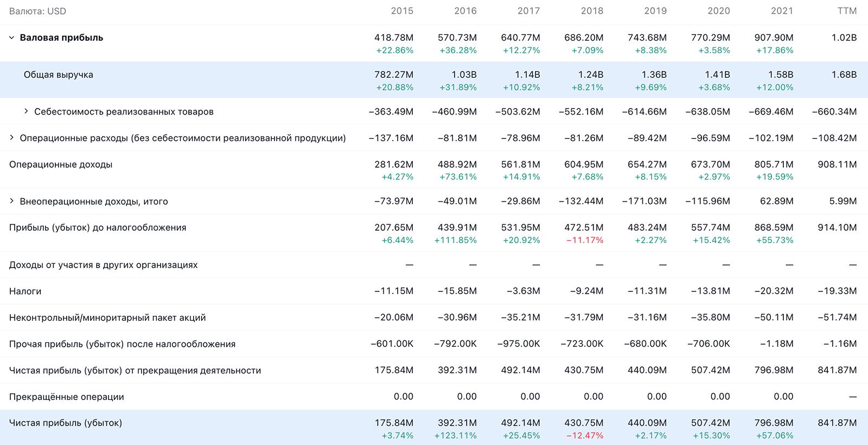Click pretax TTM value 914.10M

[837, 228]
